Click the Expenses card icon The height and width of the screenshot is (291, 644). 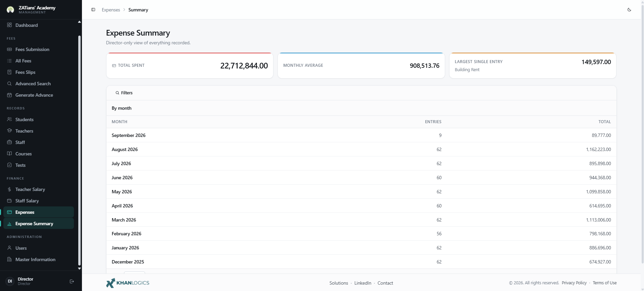point(9,212)
